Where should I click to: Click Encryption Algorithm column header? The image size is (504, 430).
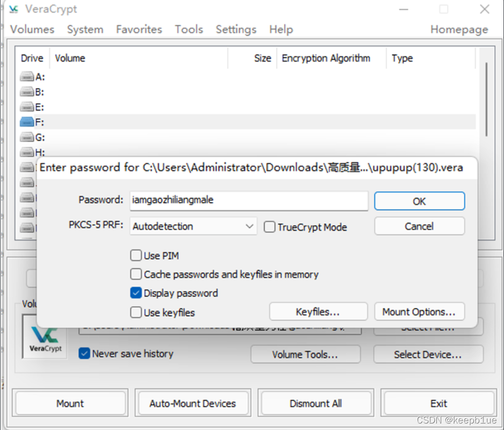point(331,58)
